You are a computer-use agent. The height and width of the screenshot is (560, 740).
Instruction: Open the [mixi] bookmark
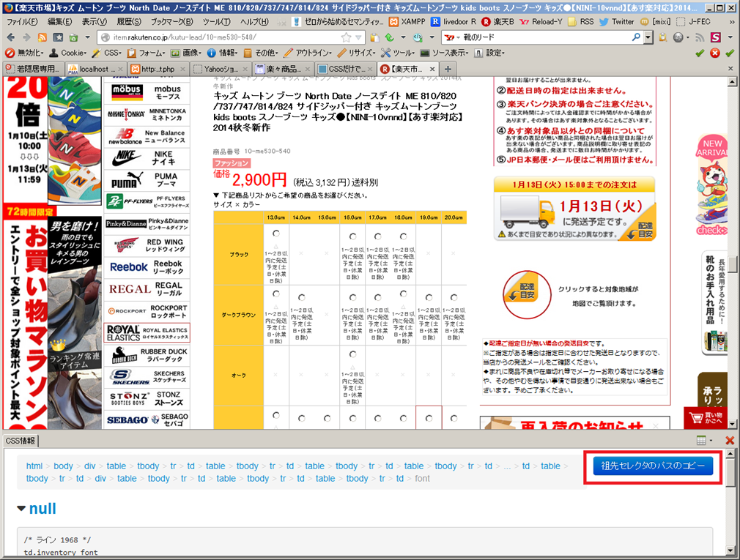(654, 22)
